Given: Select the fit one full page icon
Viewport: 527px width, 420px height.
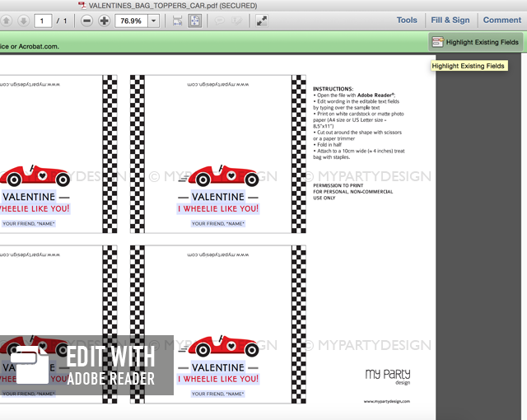Looking at the screenshot, I should pos(195,21).
